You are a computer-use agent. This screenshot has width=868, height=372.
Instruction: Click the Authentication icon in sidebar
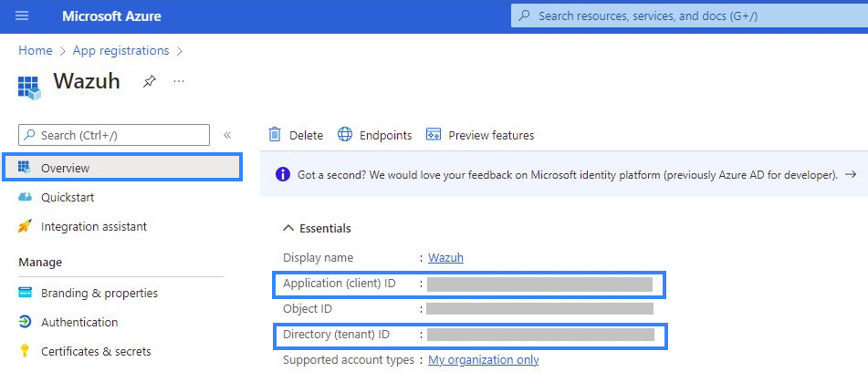(x=25, y=322)
